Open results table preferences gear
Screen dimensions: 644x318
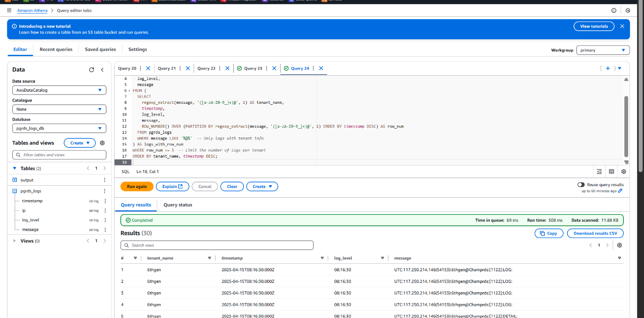[620, 245]
